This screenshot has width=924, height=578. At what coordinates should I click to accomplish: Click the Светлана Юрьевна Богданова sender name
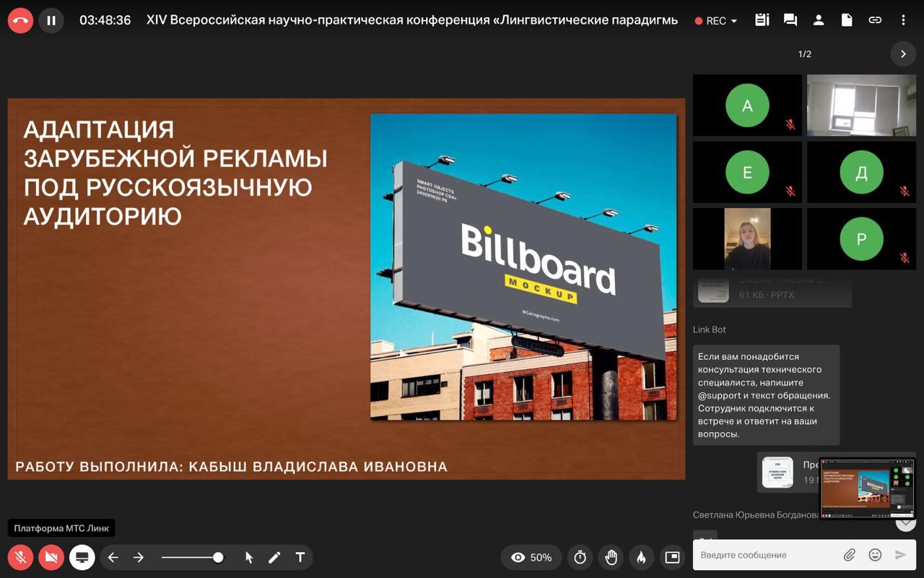(756, 515)
